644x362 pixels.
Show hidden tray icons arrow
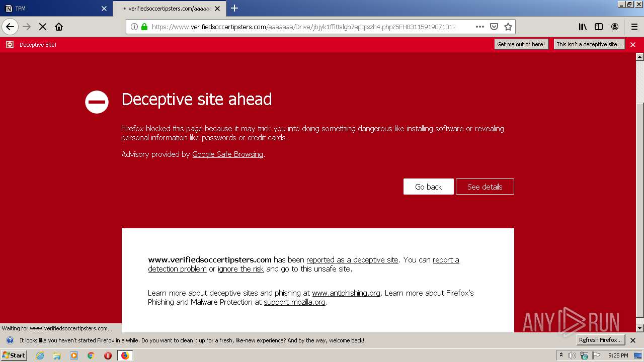[561, 355]
